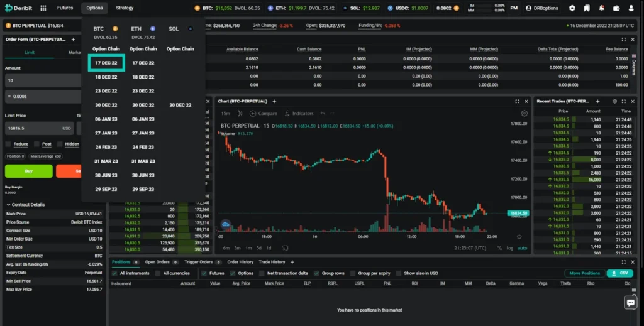
Task: Click the Indicators icon on chart toolbar
Action: (x=287, y=114)
